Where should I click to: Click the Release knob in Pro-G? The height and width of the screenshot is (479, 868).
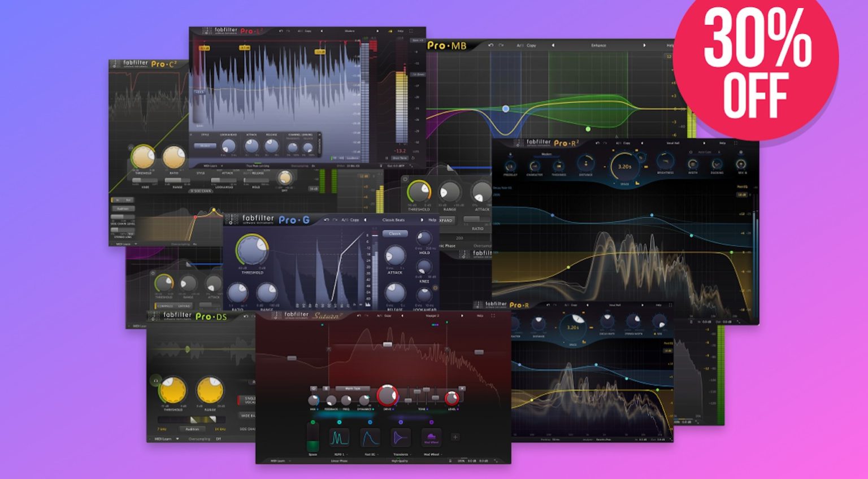pyautogui.click(x=396, y=293)
